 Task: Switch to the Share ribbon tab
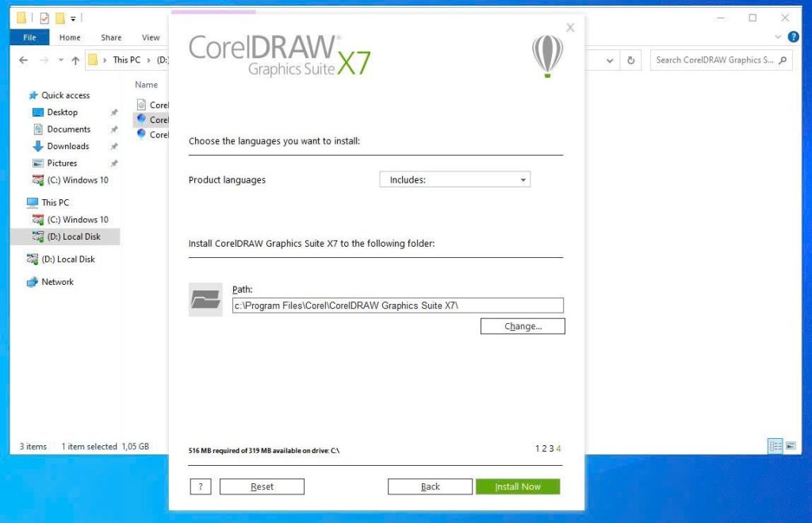pos(111,37)
